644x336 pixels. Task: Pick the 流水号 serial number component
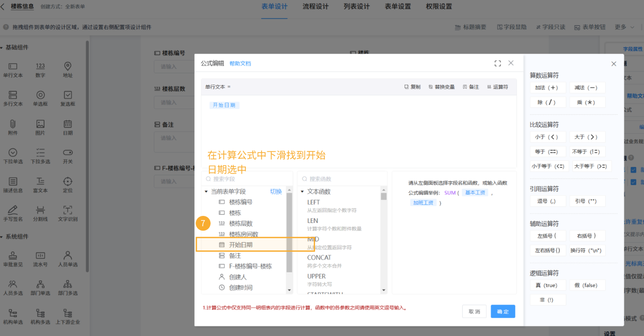point(40,259)
